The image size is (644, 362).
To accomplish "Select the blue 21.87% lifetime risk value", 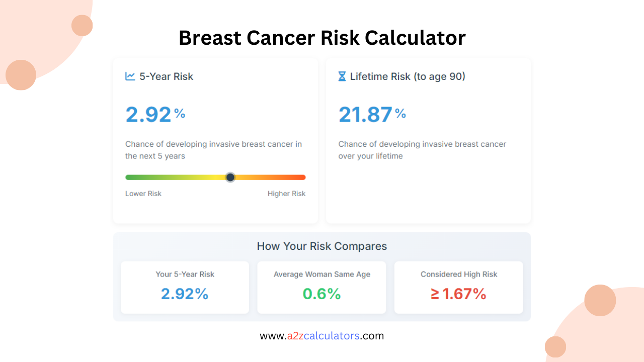I will click(x=365, y=114).
